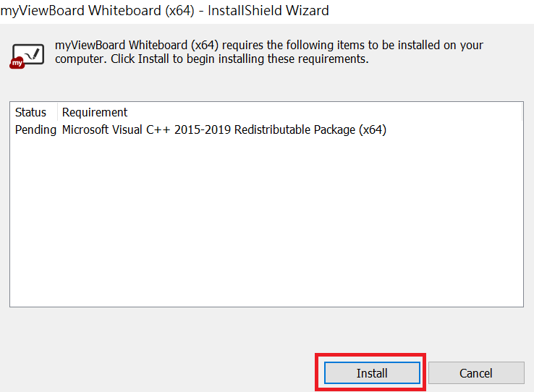Click the red "my" badge on icon
This screenshot has height=392, width=534.
(17, 63)
